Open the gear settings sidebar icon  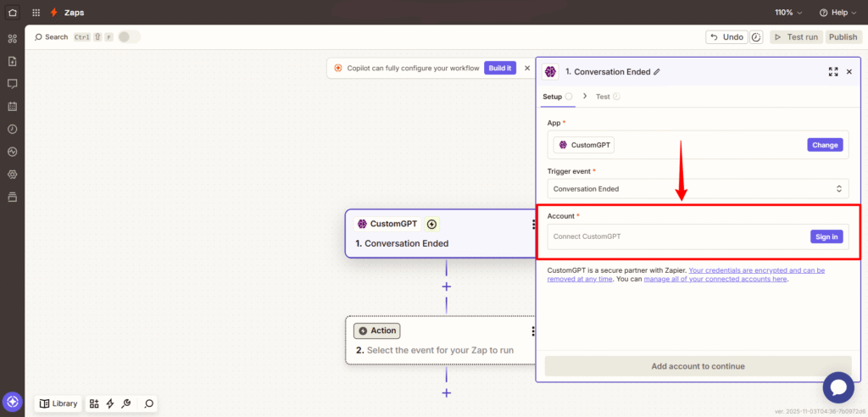(x=12, y=175)
